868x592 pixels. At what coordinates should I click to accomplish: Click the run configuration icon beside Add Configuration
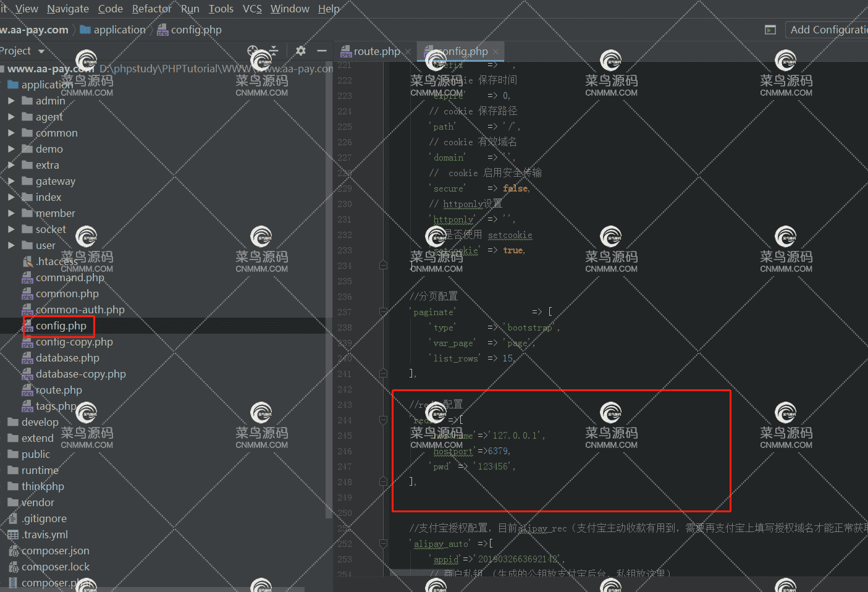tap(770, 30)
